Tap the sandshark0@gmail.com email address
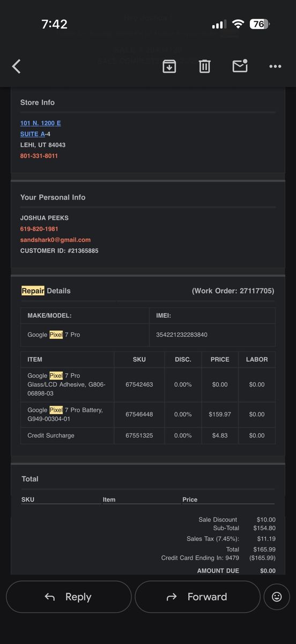This screenshot has height=644, width=296. click(55, 240)
